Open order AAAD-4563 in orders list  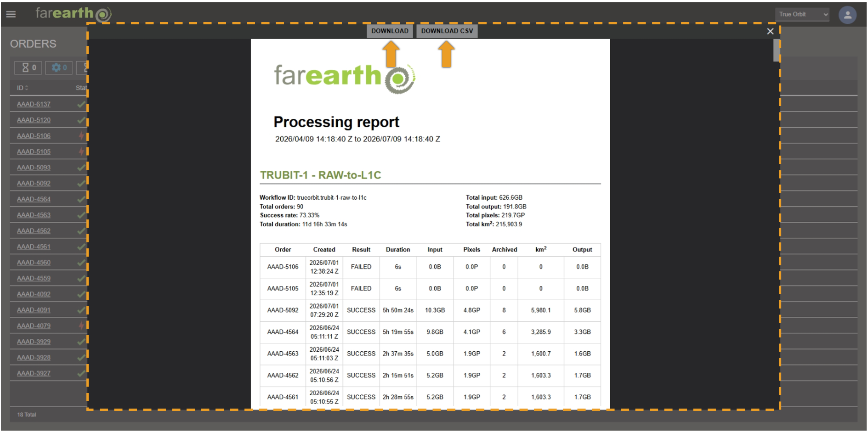[x=34, y=215]
